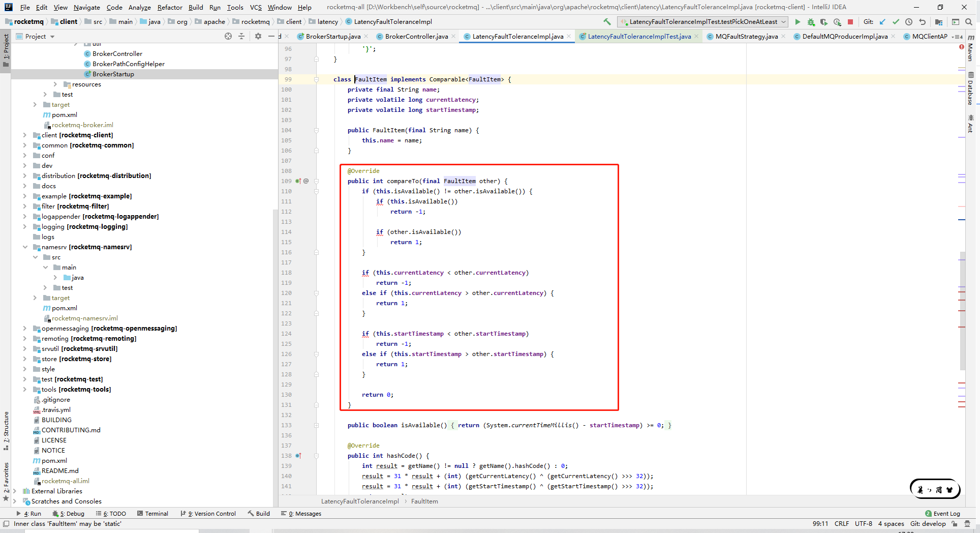Open the Run Anything toolbar icon

pyautogui.click(x=956, y=22)
